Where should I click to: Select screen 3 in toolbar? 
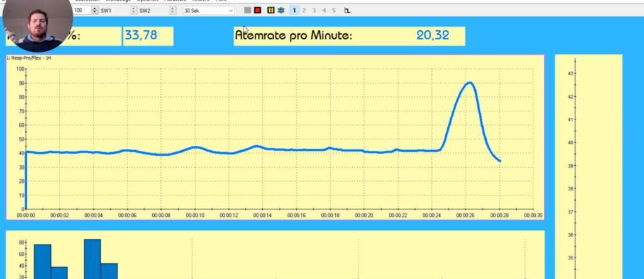point(314,11)
